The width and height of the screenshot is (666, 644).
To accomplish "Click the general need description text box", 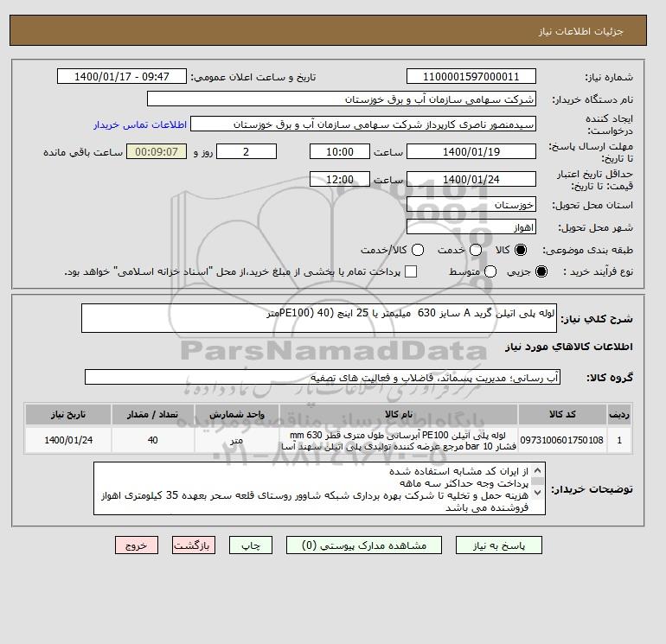I will click(x=319, y=318).
